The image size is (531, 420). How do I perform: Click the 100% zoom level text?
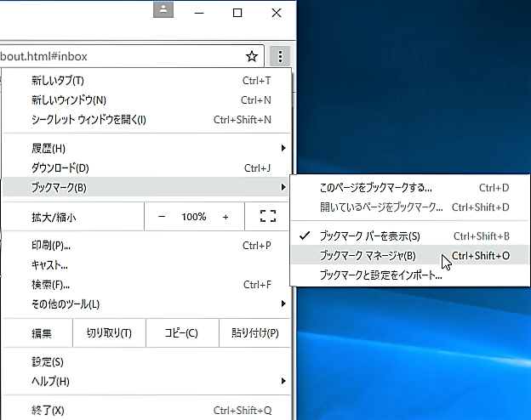pyautogui.click(x=194, y=217)
